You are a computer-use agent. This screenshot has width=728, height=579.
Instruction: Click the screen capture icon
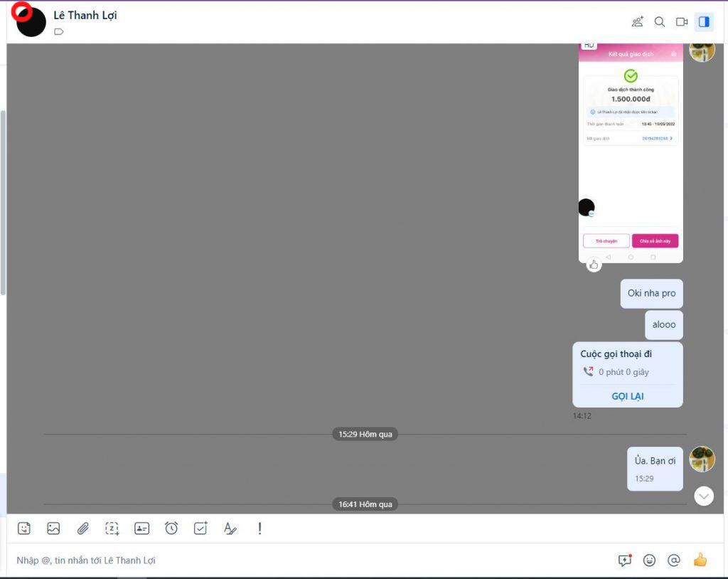coord(112,528)
